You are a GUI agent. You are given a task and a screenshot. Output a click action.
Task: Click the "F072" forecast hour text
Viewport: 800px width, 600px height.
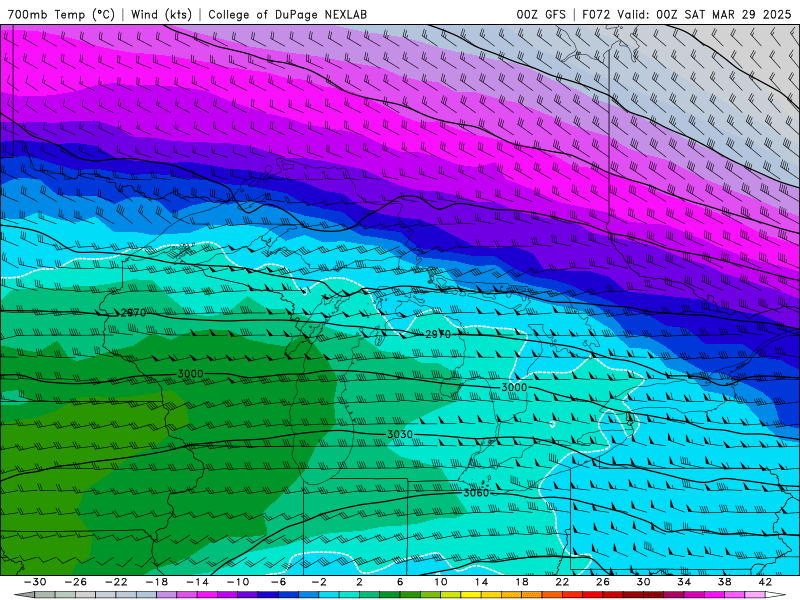(x=596, y=14)
